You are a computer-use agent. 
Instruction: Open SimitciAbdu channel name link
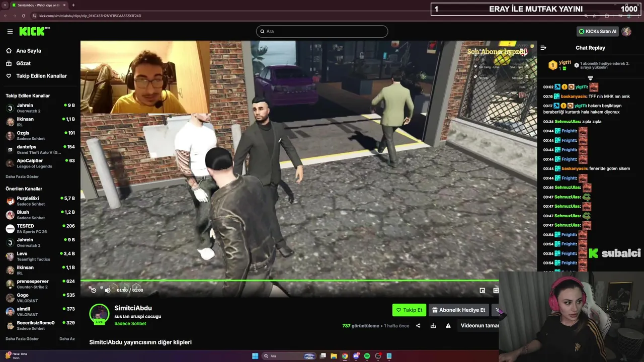click(133, 308)
